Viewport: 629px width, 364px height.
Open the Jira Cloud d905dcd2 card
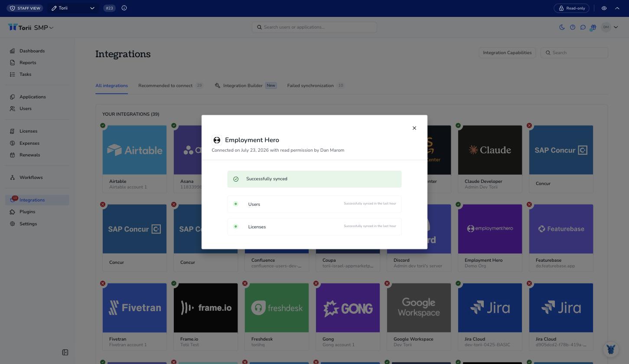tap(561, 317)
